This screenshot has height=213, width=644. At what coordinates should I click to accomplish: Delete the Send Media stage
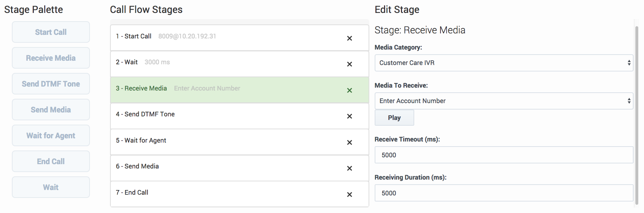point(349,168)
